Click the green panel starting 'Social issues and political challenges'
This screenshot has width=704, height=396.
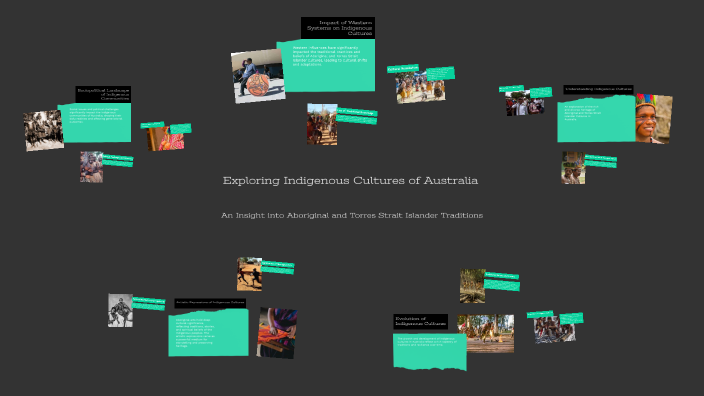click(96, 123)
